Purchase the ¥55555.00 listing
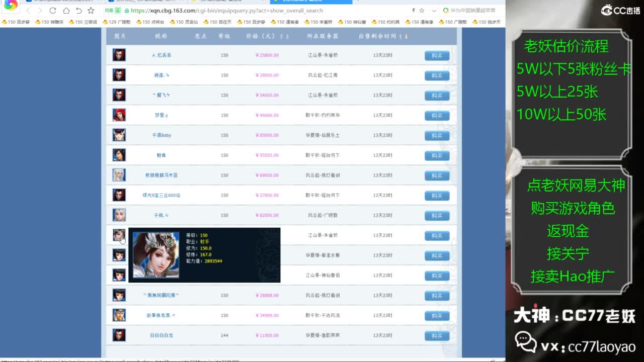This screenshot has width=644, height=362. (x=437, y=156)
